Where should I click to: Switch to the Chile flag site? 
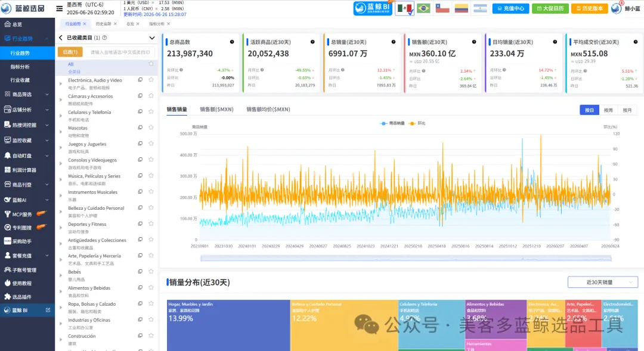(442, 8)
